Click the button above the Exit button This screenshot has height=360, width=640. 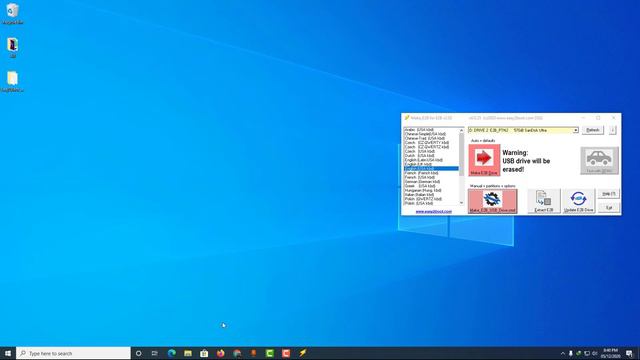tap(609, 194)
